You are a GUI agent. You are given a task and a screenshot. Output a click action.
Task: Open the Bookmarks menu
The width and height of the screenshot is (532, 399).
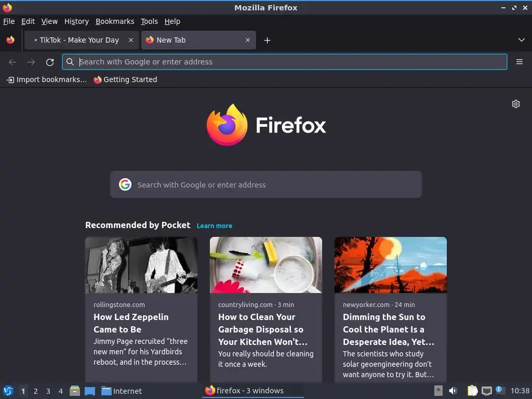(x=115, y=21)
